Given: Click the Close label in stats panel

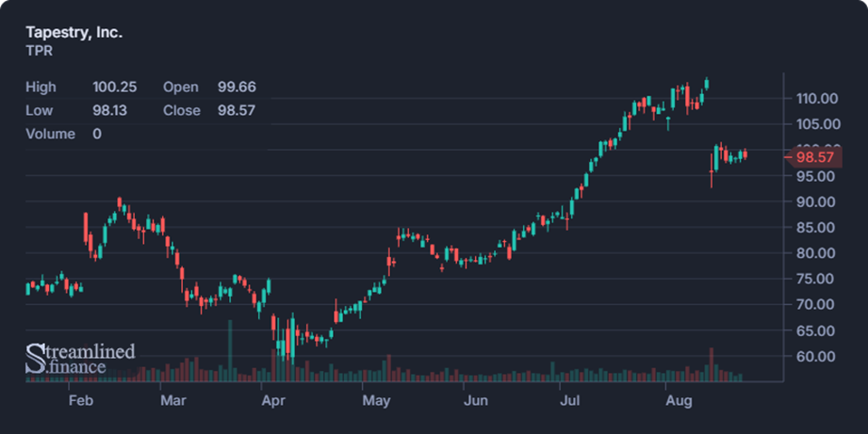Looking at the screenshot, I should pyautogui.click(x=182, y=110).
